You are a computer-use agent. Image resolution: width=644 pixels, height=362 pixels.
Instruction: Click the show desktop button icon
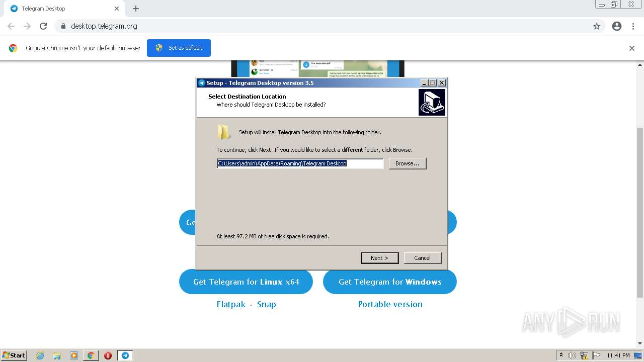click(x=638, y=355)
